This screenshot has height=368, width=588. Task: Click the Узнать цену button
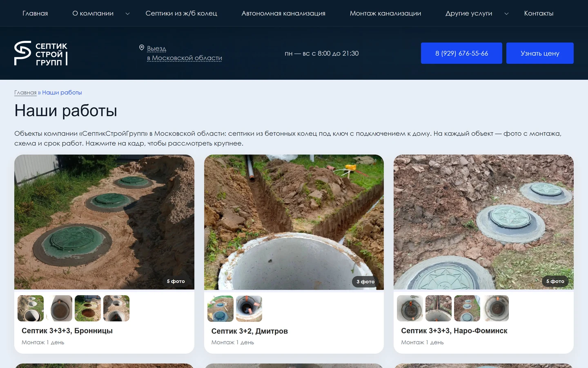tap(540, 53)
